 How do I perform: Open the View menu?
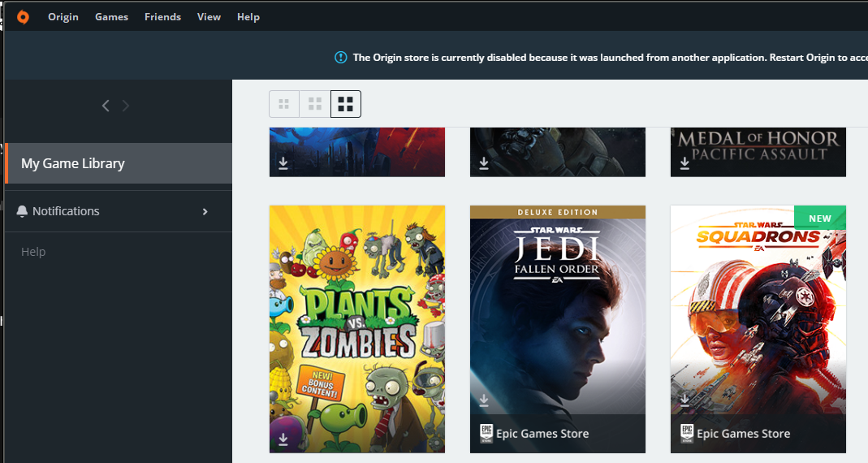pyautogui.click(x=209, y=17)
